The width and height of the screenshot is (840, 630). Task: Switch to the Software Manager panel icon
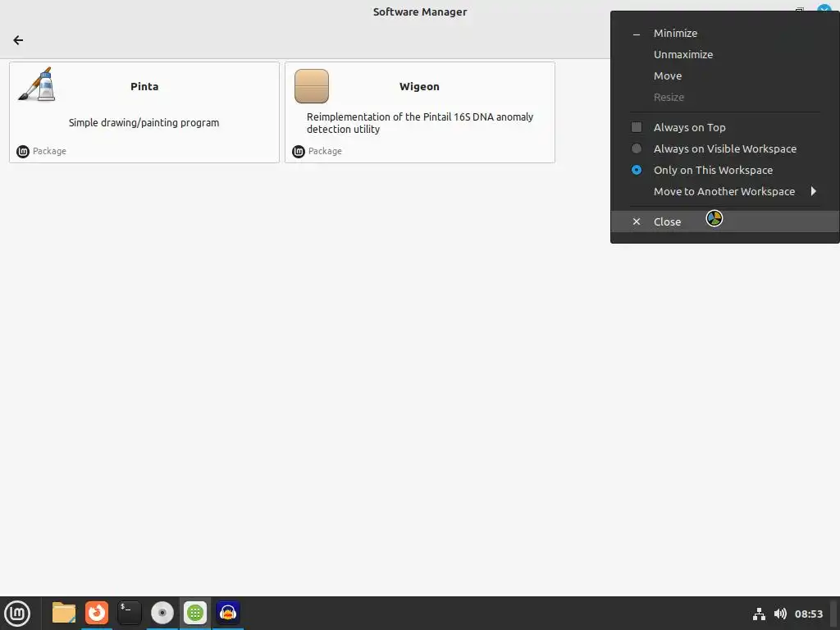pyautogui.click(x=195, y=613)
